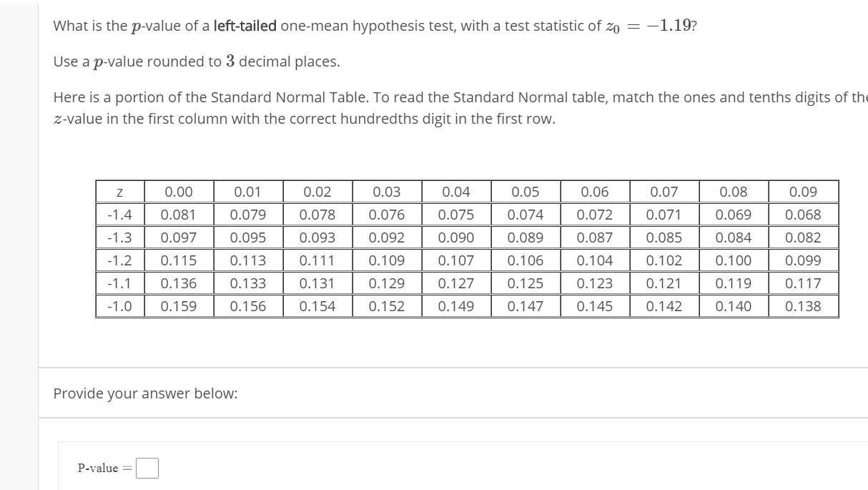Select the 0.106 cell in row -1.2
Screen dimensions: 868x490
526,260
